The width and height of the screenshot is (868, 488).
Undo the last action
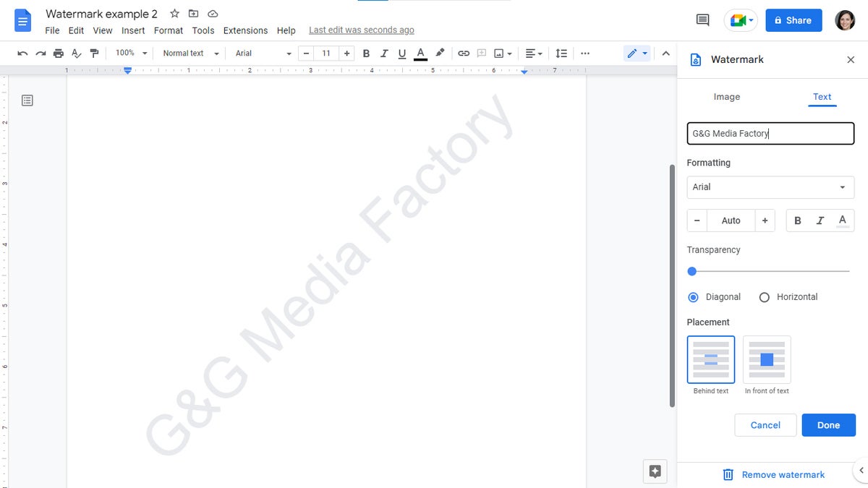(22, 53)
